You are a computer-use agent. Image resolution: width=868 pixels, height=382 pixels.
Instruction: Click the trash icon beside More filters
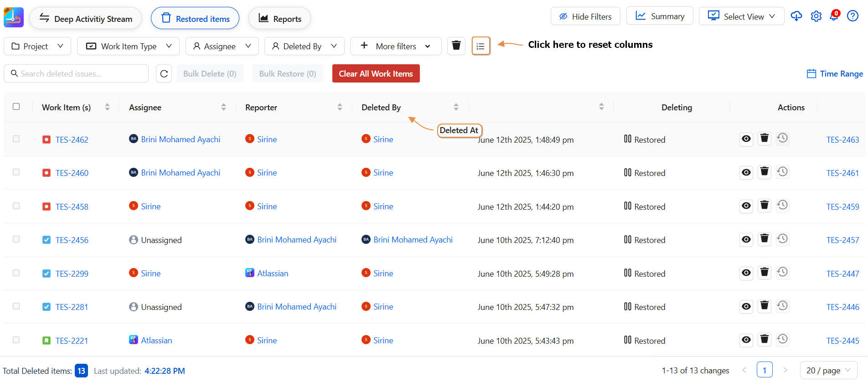pyautogui.click(x=456, y=46)
